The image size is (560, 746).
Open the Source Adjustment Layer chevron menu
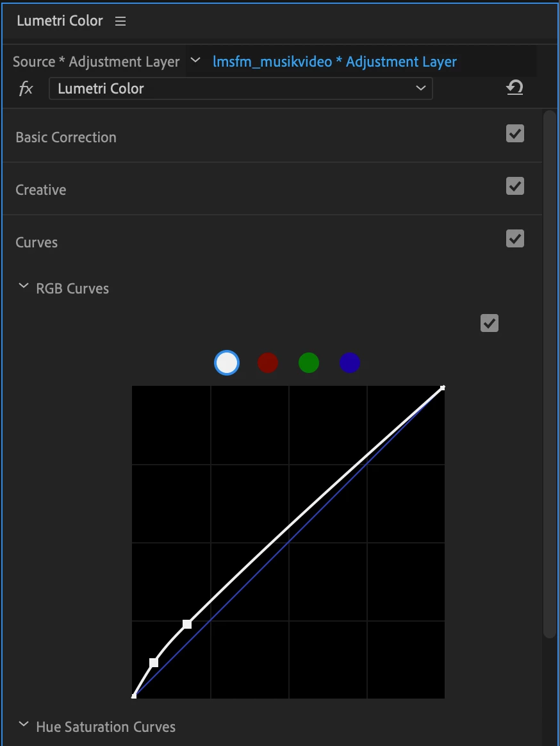point(195,60)
